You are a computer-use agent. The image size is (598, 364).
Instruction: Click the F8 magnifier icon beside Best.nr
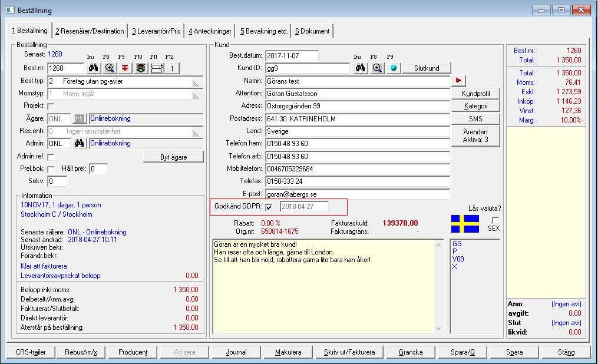click(110, 68)
